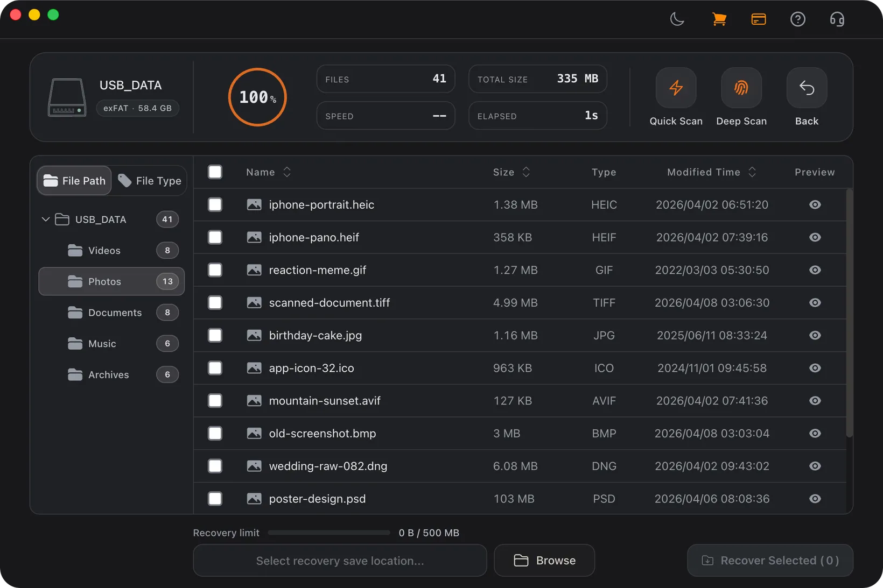Click the file list vertical scrollbar
This screenshot has width=883, height=588.
850,314
